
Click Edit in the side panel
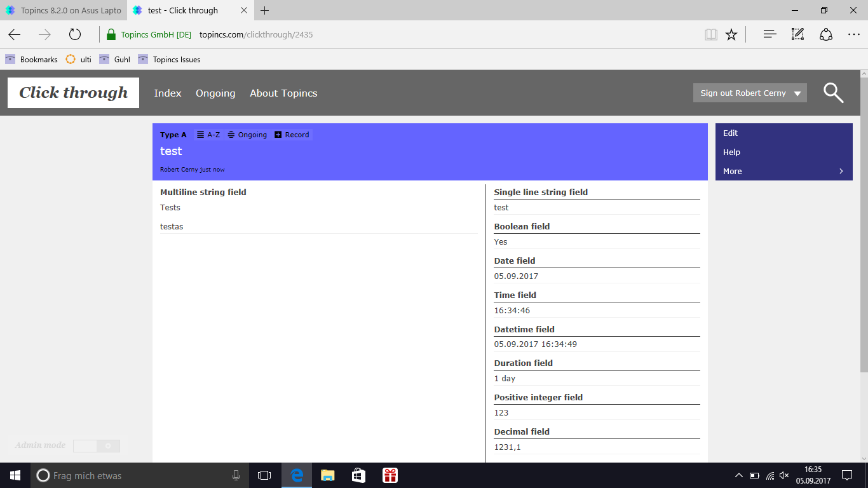tap(731, 133)
